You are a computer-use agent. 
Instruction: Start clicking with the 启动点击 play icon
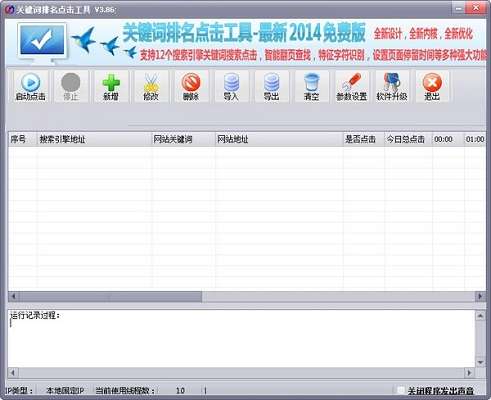pos(30,86)
